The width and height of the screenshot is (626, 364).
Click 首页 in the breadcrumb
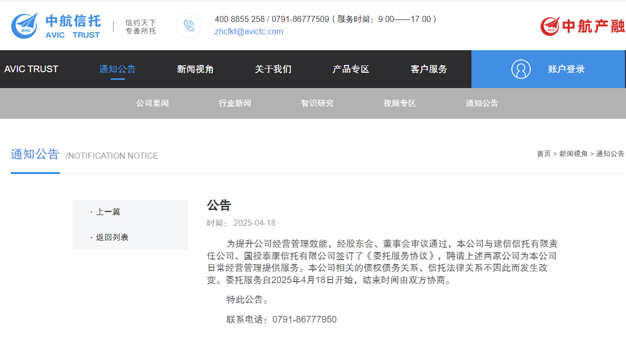(544, 154)
